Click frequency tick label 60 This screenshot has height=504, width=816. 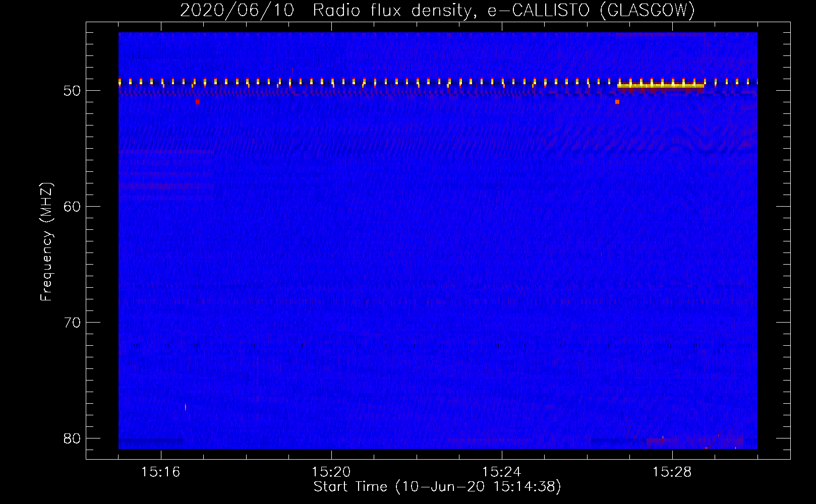click(72, 207)
